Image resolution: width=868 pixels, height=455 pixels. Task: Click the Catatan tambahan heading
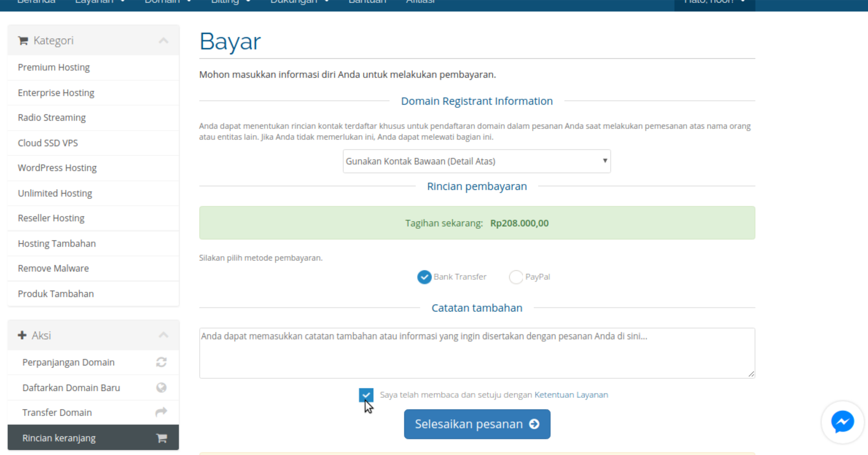(x=477, y=308)
